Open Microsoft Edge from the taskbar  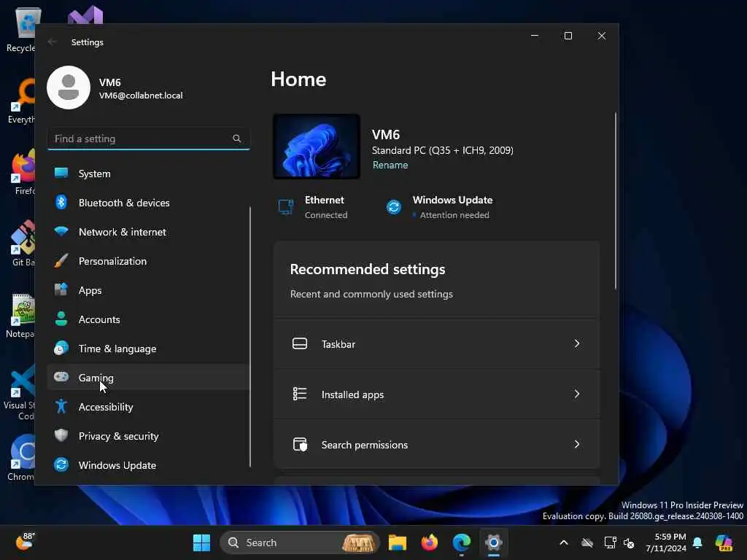(x=462, y=542)
